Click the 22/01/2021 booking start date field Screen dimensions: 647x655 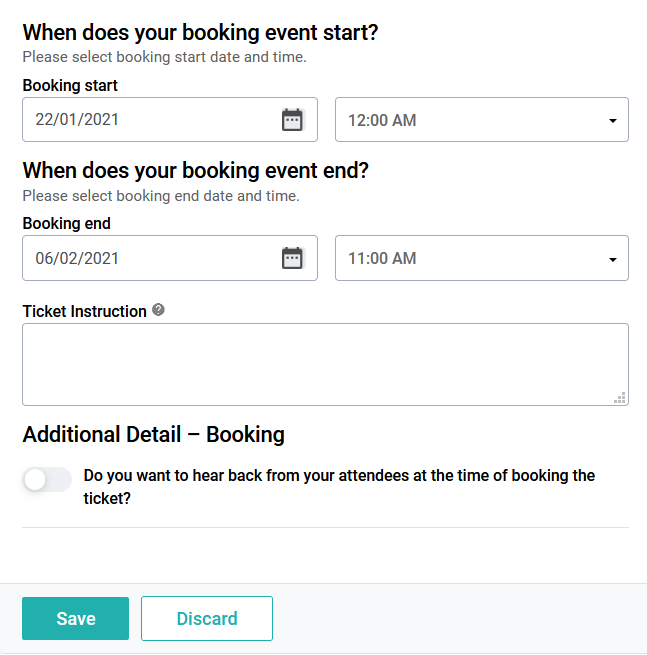pyautogui.click(x=170, y=120)
